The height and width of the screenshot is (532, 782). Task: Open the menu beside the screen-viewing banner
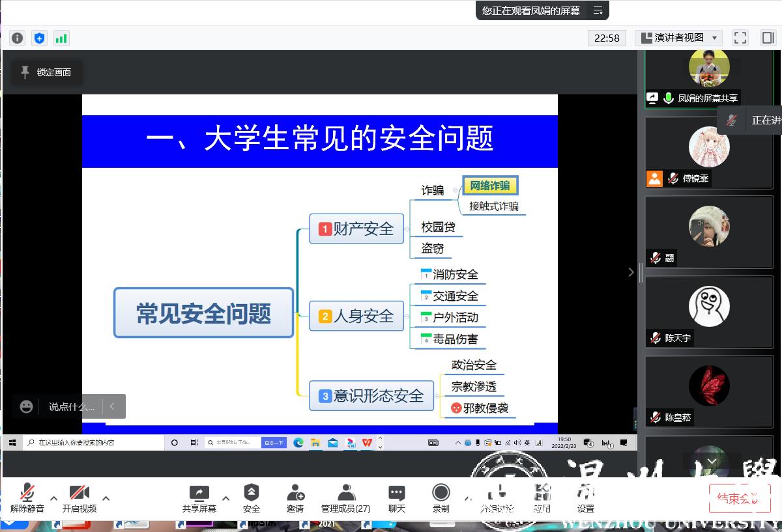coord(598,10)
